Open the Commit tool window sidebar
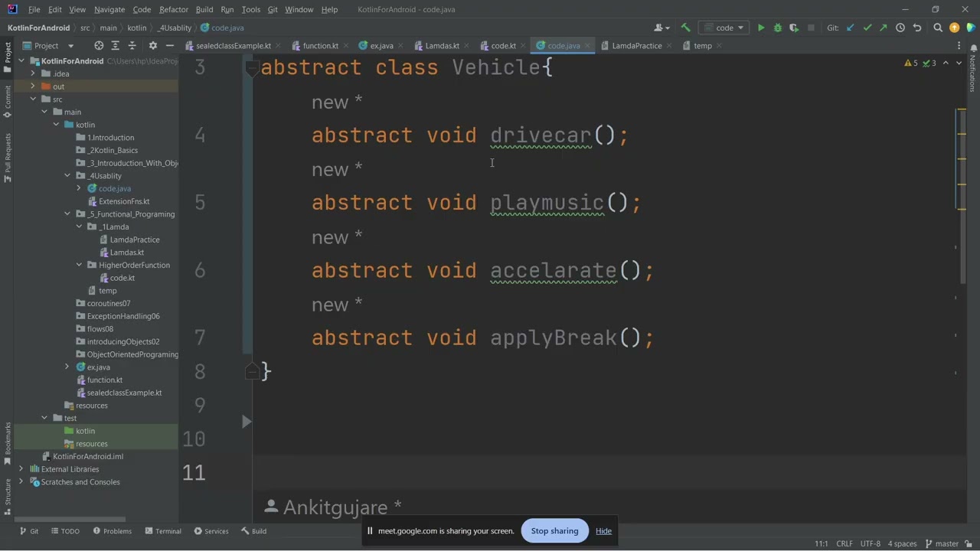This screenshot has width=980, height=551. pyautogui.click(x=8, y=102)
